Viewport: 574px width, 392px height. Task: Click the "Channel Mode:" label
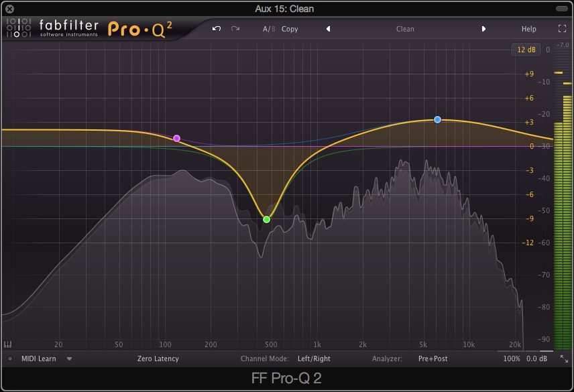265,358
